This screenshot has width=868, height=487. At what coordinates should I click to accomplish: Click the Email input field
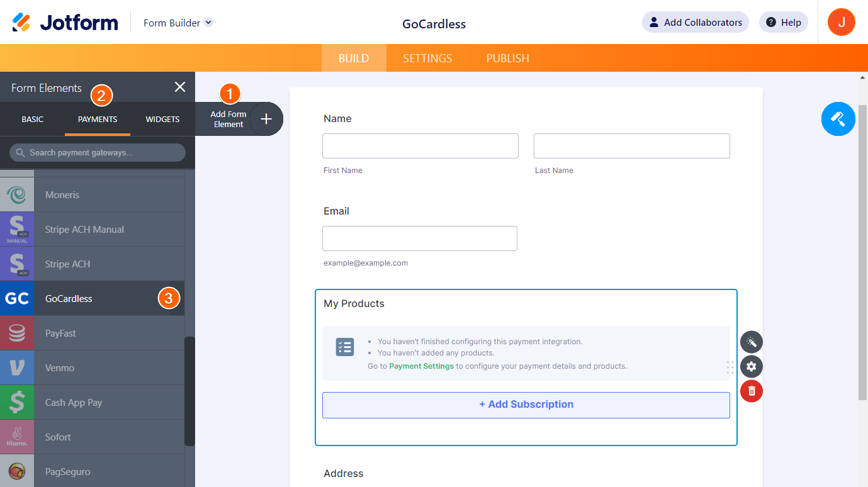[x=420, y=238]
